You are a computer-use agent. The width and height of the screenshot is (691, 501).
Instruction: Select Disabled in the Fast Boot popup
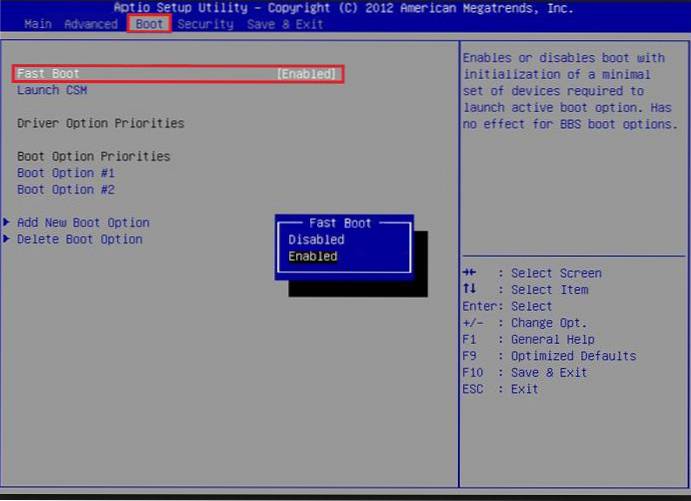316,240
